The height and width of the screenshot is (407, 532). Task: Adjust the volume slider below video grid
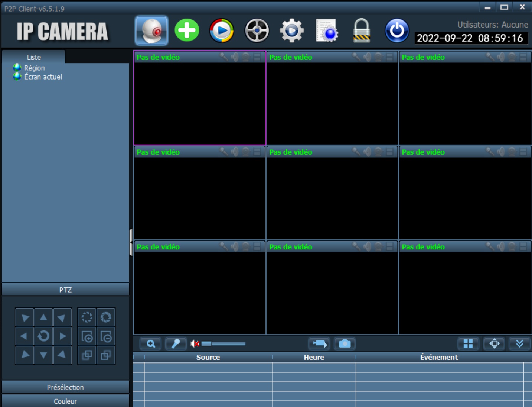(223, 344)
